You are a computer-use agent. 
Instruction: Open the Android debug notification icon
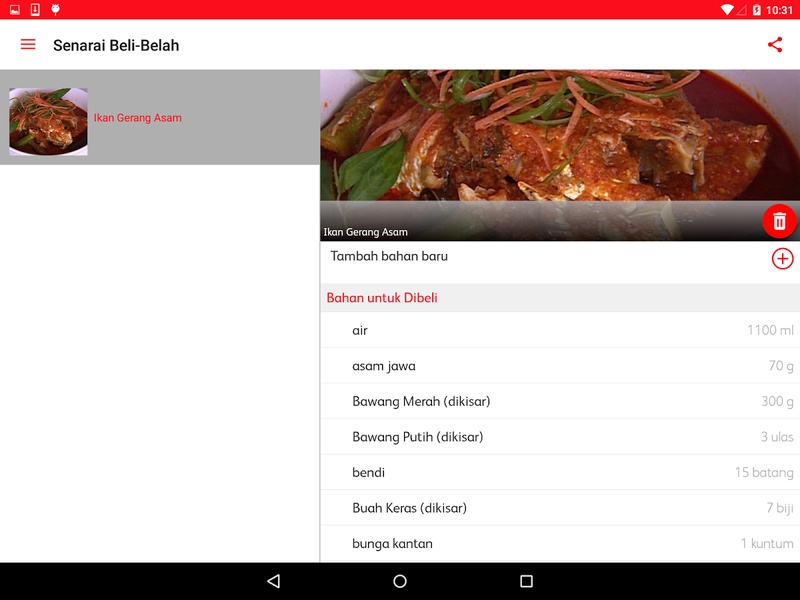click(x=56, y=10)
